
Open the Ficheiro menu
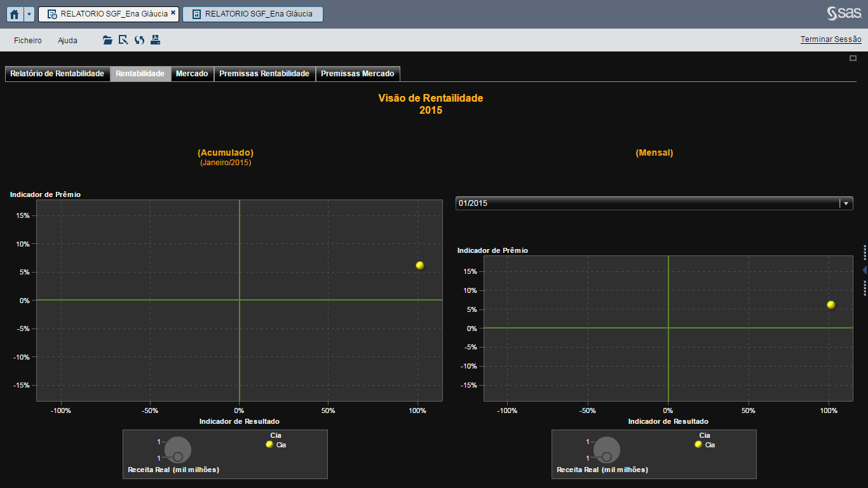pyautogui.click(x=28, y=40)
